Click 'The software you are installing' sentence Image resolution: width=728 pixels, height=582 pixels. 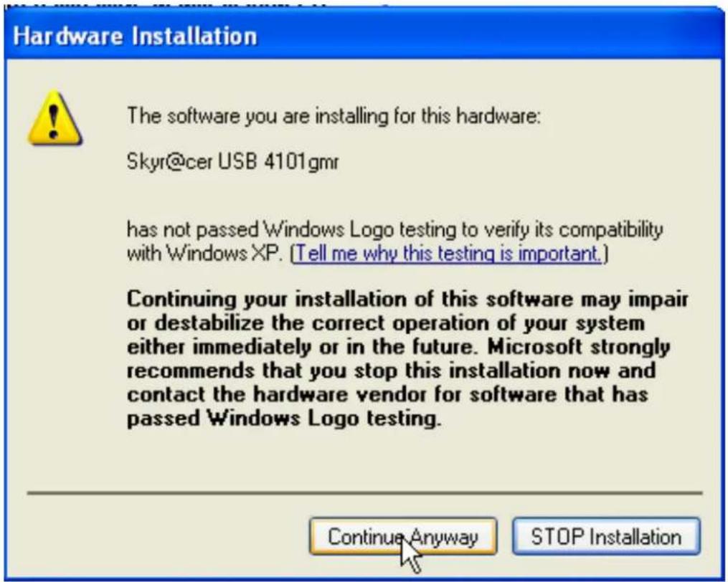(334, 115)
